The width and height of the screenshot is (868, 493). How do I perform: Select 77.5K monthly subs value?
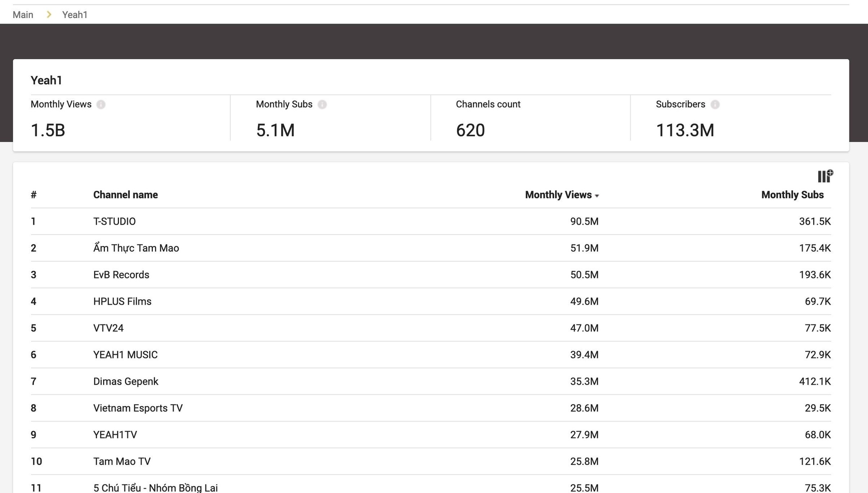[817, 328]
